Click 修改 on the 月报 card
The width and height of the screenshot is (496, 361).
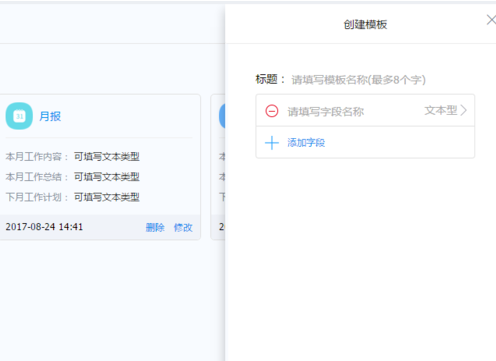coord(183,227)
